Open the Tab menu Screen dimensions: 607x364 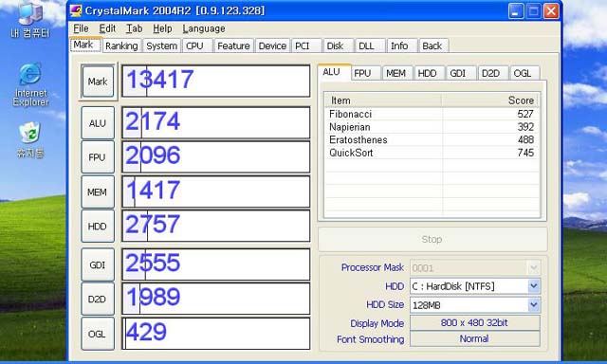click(x=135, y=28)
